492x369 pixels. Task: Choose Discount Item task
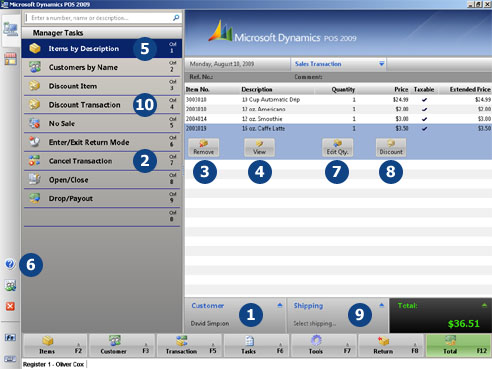102,86
